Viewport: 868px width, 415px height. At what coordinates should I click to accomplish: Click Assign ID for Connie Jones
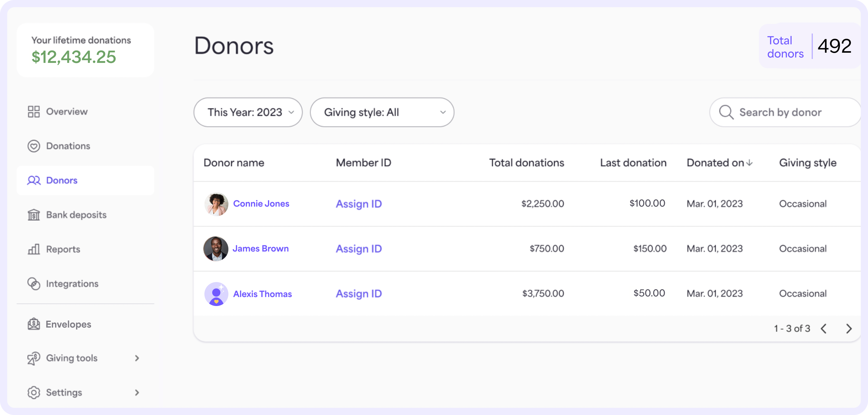tap(360, 203)
